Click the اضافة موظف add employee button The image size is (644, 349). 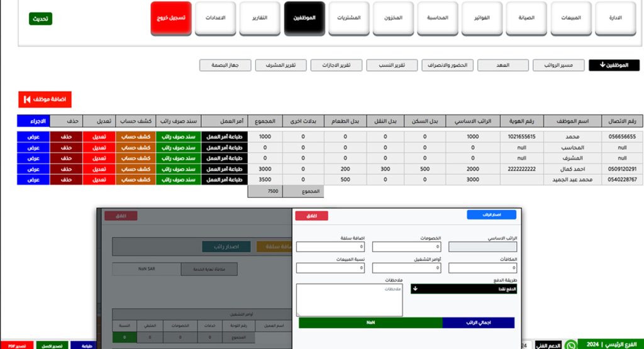point(45,99)
